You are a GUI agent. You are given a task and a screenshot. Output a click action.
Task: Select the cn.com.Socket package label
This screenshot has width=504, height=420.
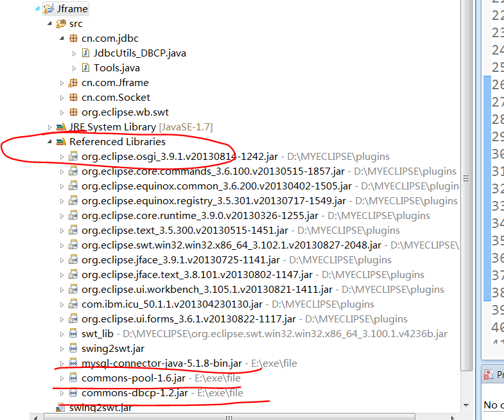coord(116,98)
